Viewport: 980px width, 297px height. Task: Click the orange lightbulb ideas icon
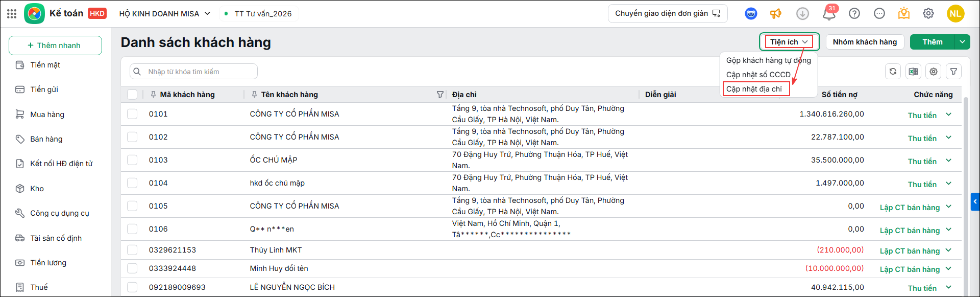click(904, 13)
